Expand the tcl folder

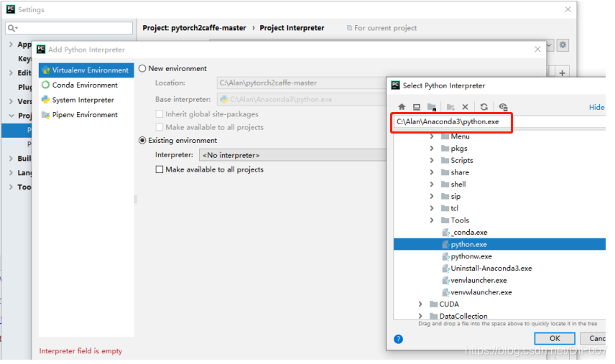tap(432, 208)
